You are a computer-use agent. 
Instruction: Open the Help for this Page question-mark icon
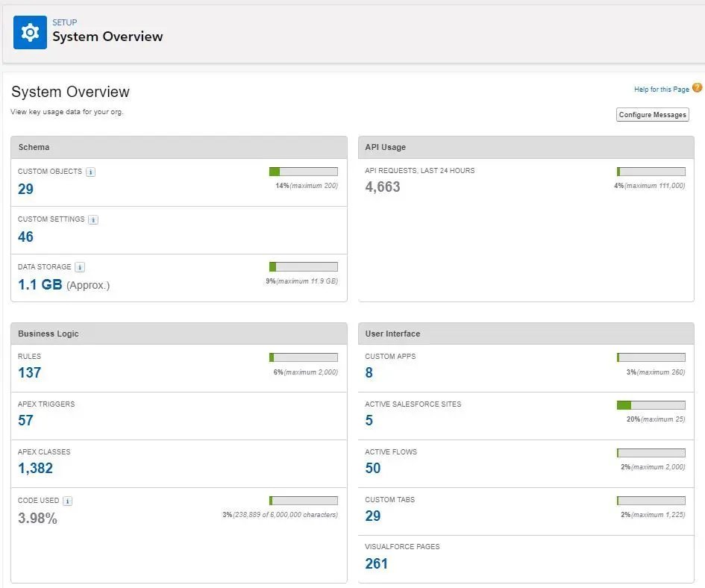click(697, 88)
